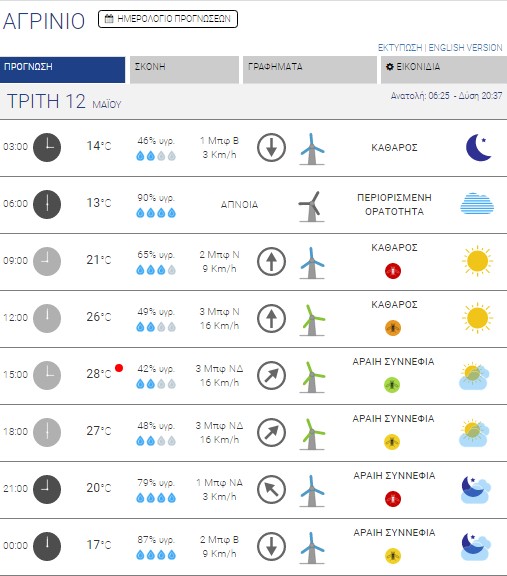507x576 pixels.
Task: Click the yellow mosquito badge at 00:00
Action: point(393,556)
